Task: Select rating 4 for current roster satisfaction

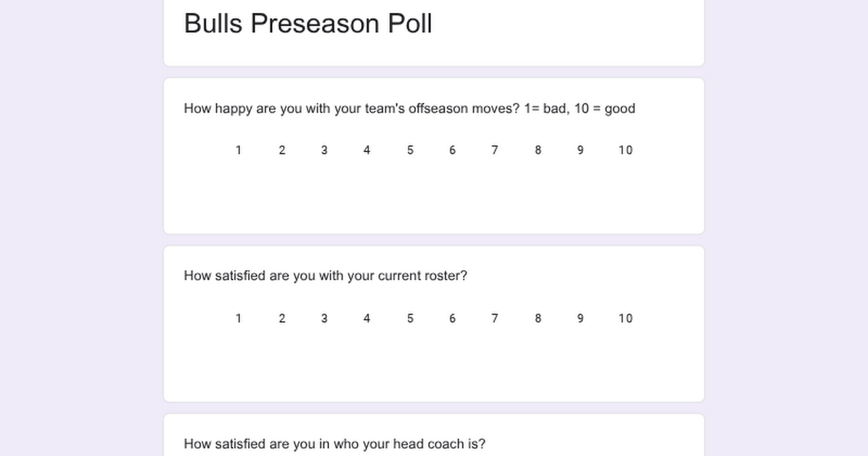Action: tap(367, 318)
